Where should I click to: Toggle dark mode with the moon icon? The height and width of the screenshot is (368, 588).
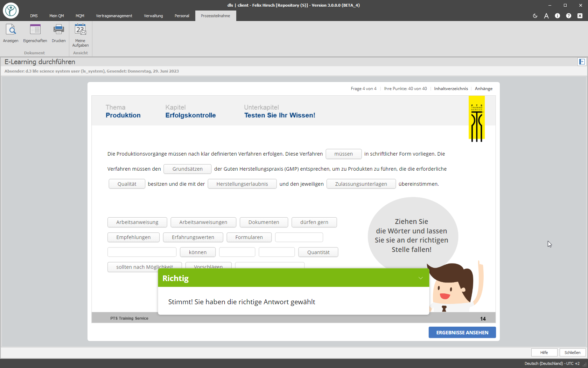point(535,16)
